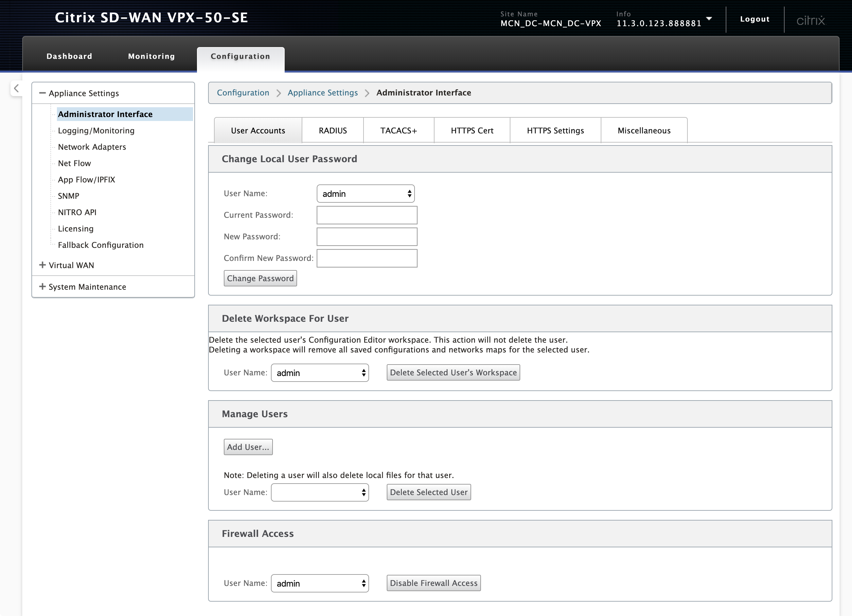The image size is (852, 616).
Task: Select SNMP in the settings tree
Action: pyautogui.click(x=68, y=196)
